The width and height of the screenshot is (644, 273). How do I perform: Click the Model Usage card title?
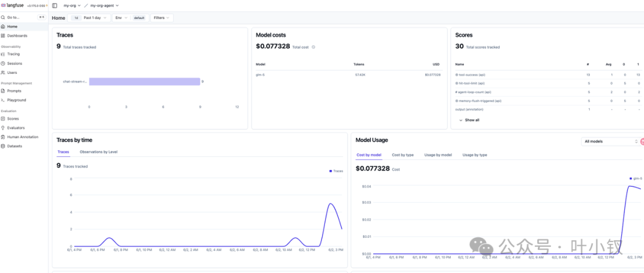[x=371, y=140]
